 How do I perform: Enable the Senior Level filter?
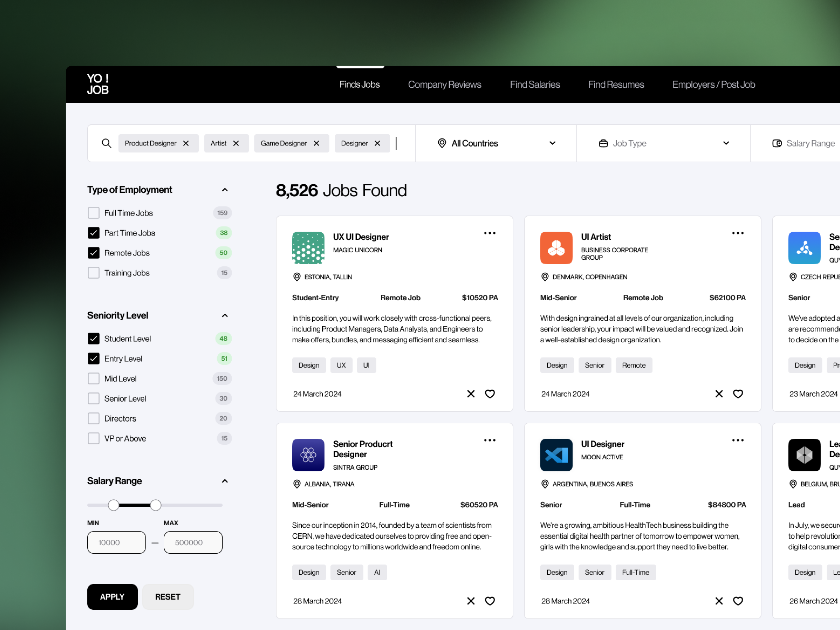click(93, 398)
